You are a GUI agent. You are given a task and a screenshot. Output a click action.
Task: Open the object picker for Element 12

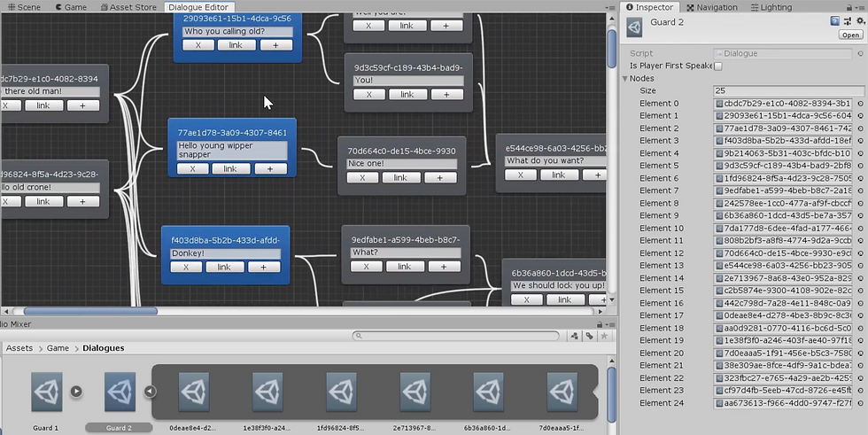point(860,252)
